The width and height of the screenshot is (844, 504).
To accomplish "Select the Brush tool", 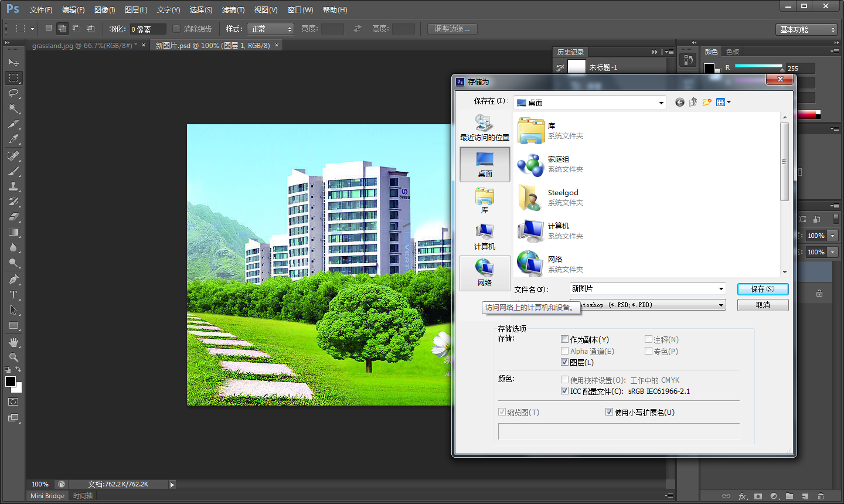I will point(13,171).
